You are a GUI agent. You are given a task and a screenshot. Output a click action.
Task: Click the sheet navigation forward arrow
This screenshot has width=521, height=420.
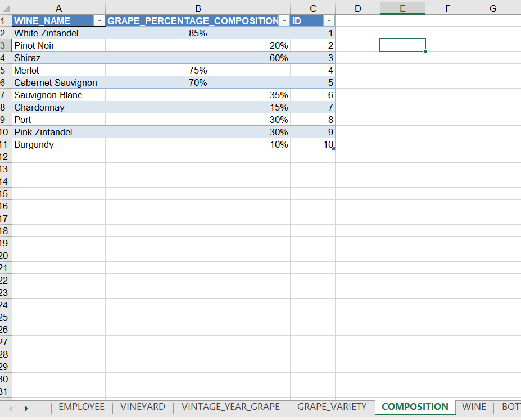[27, 407]
